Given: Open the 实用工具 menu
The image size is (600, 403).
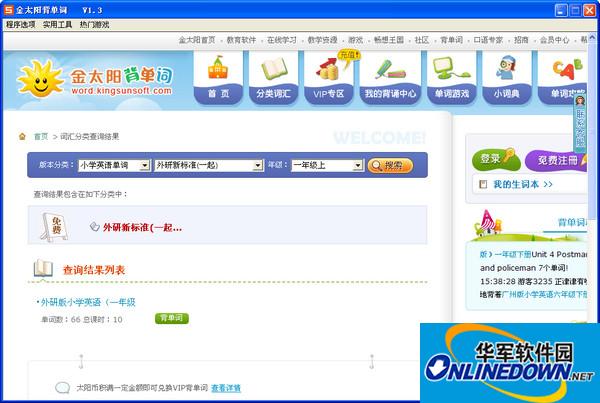Looking at the screenshot, I should tap(57, 25).
